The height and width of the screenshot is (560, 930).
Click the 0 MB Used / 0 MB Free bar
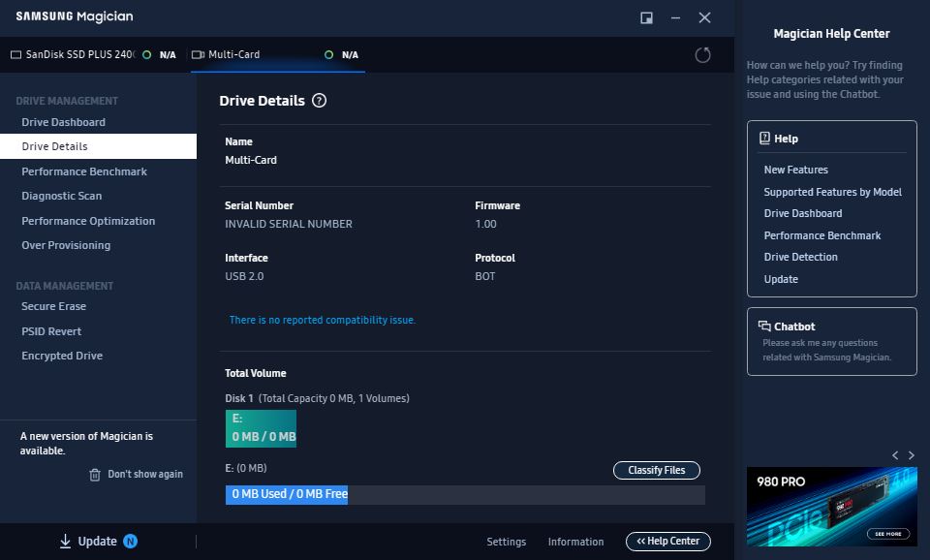(465, 494)
